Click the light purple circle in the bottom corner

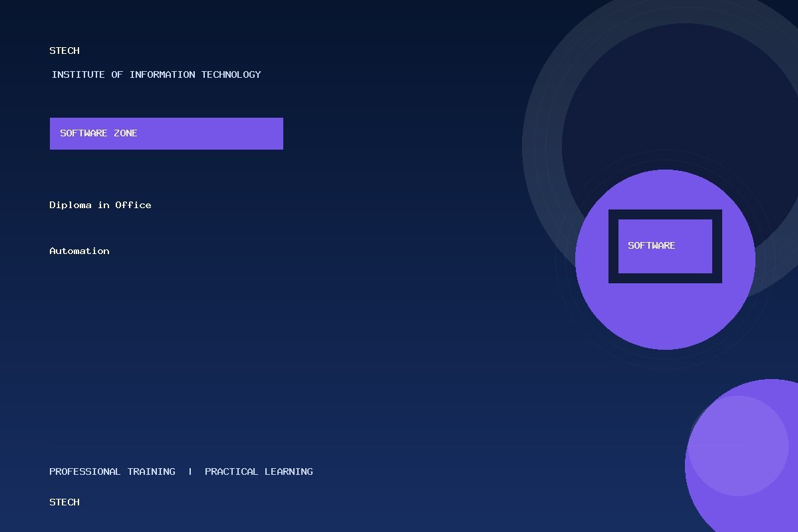[x=738, y=446]
